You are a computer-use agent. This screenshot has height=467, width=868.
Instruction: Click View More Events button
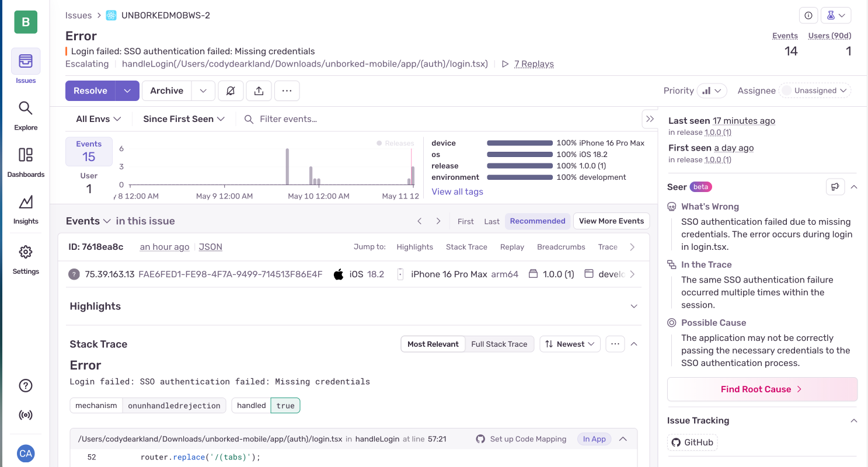click(x=611, y=221)
